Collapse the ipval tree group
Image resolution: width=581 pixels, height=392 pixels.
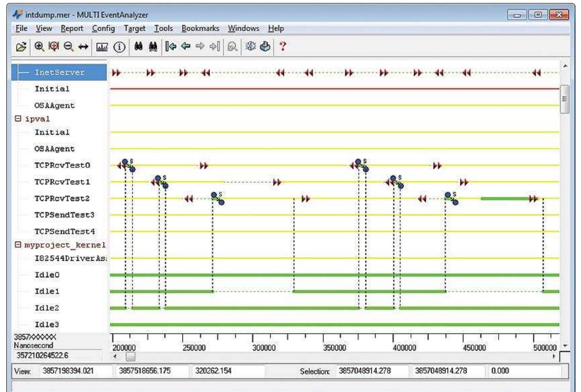point(18,119)
